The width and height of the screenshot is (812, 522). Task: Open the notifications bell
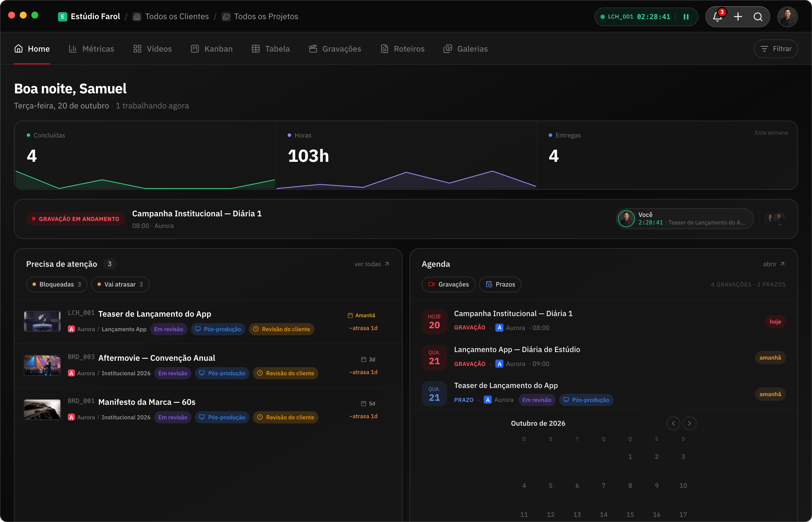pos(718,17)
